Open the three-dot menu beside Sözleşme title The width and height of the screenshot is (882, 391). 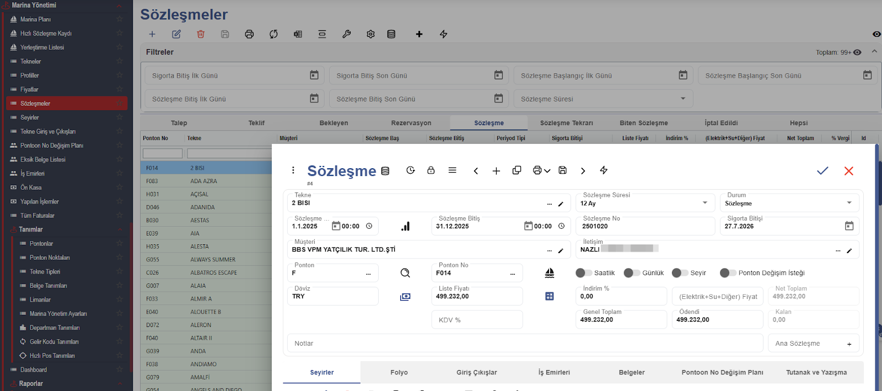click(293, 170)
